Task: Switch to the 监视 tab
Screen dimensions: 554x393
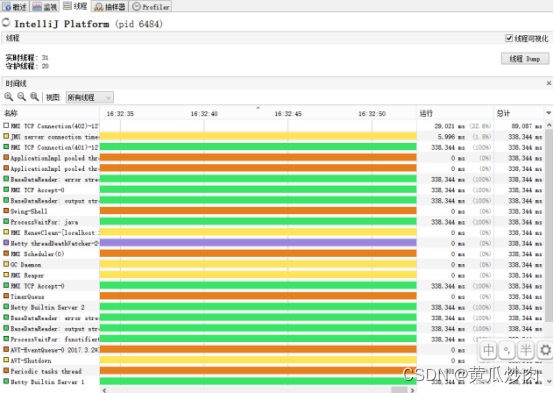Action: (x=45, y=6)
